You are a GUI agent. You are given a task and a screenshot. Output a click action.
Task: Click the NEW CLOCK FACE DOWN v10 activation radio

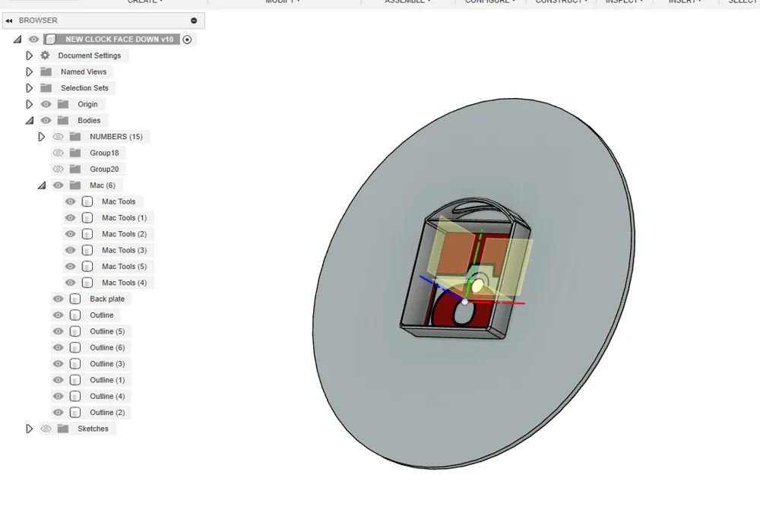click(187, 39)
